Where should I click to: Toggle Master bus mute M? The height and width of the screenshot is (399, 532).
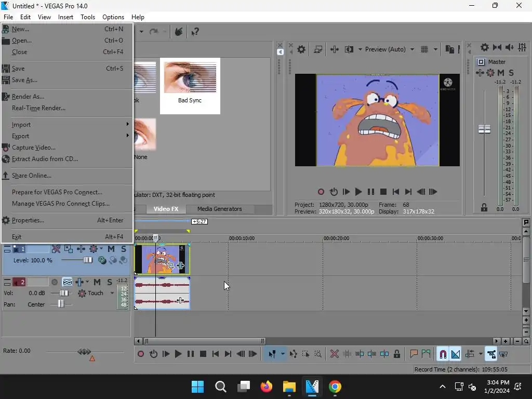[x=500, y=73]
